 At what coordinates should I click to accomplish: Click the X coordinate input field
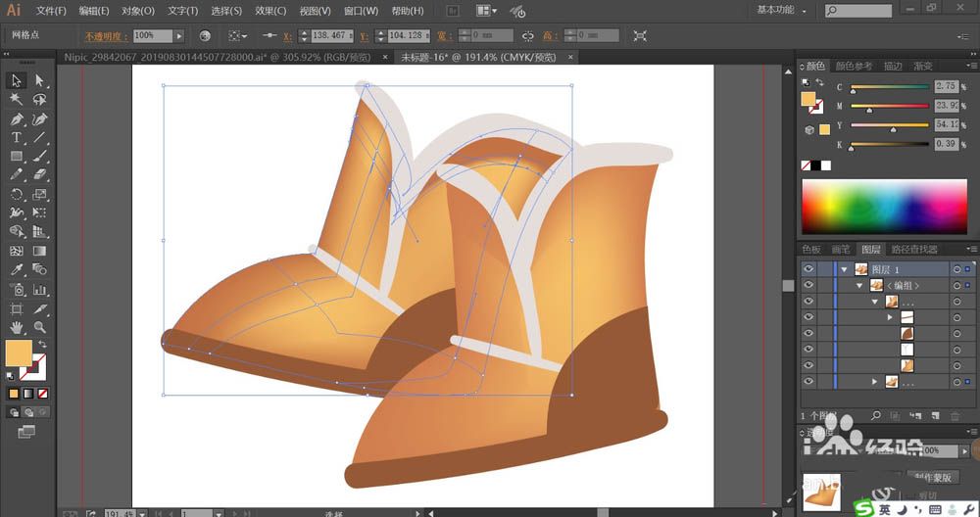(x=330, y=35)
